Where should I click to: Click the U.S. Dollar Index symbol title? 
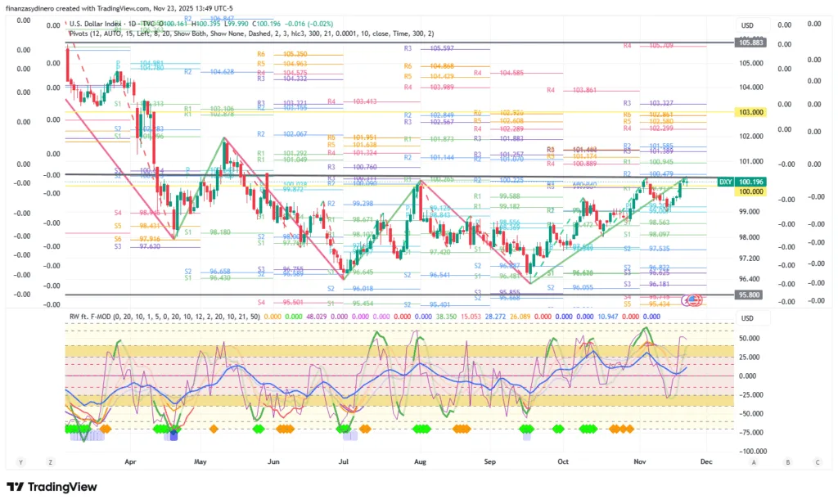point(98,25)
